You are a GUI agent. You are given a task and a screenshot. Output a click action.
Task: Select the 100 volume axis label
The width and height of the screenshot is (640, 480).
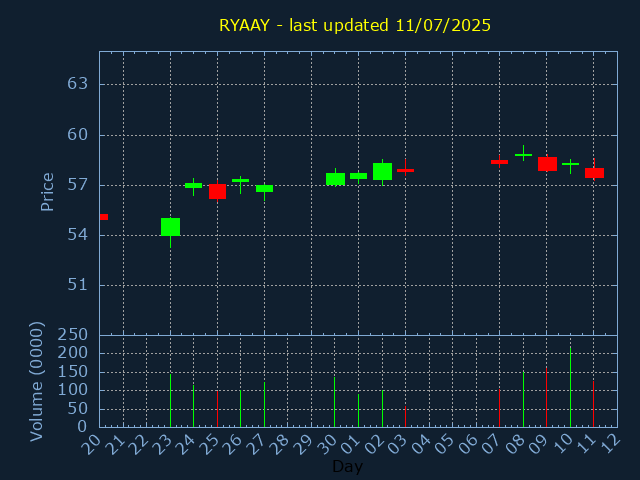[73, 390]
